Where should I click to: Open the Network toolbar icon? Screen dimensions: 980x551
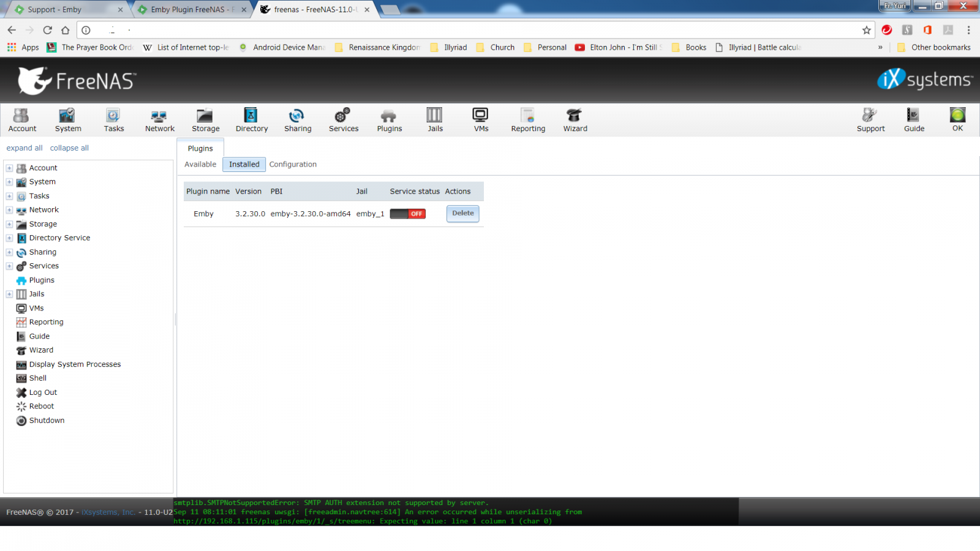click(160, 120)
